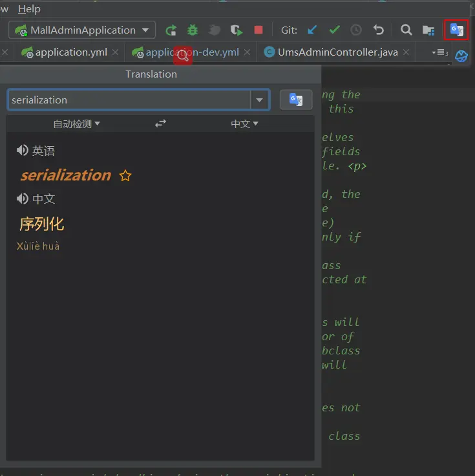The width and height of the screenshot is (475, 476).
Task: Open the 中文 target language dropdown
Action: 244,124
